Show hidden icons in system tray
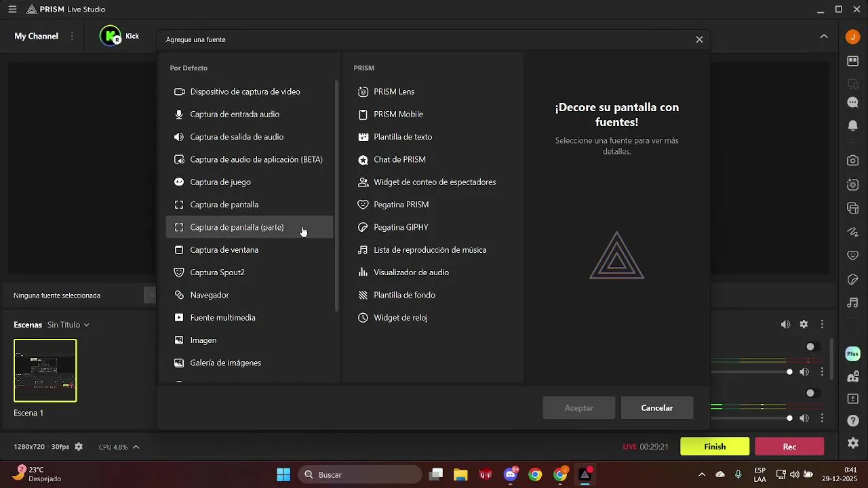This screenshot has height=488, width=868. (x=701, y=474)
